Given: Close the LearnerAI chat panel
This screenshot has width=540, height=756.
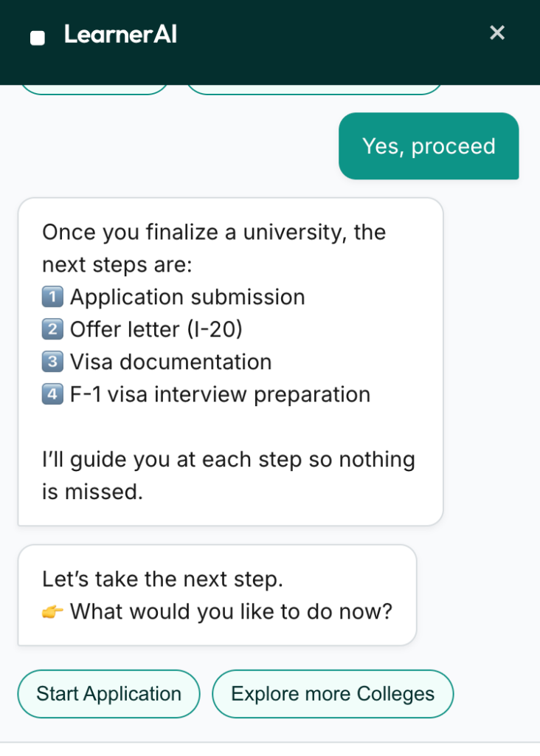Looking at the screenshot, I should coord(497,32).
